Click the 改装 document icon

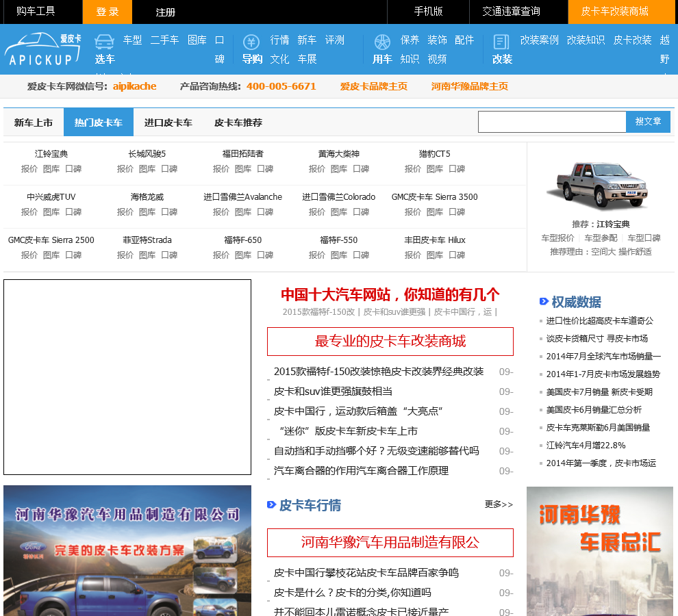[501, 42]
